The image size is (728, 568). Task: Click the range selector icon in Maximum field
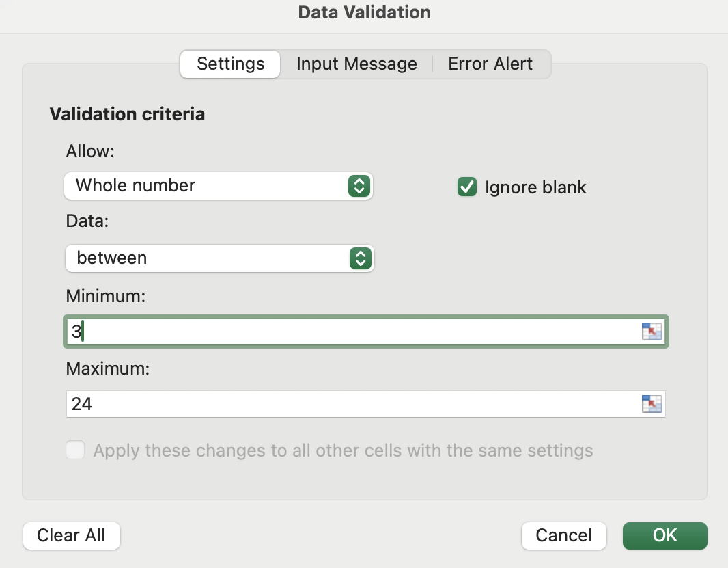(652, 404)
